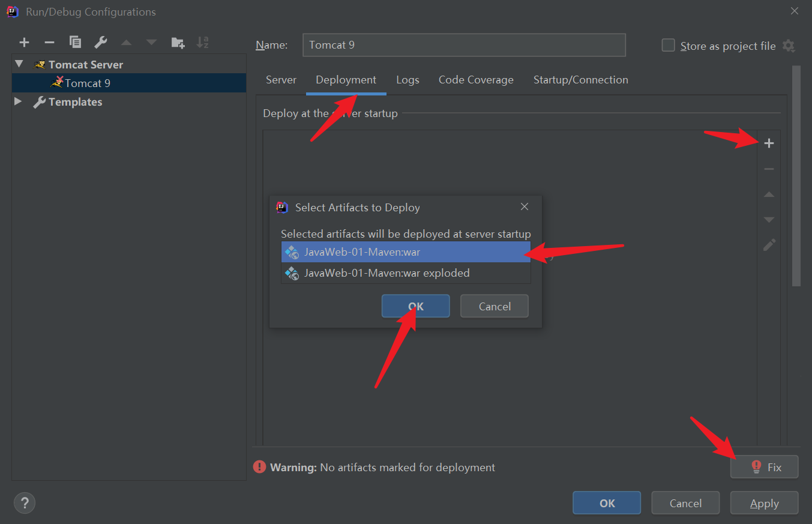Move artifact down arrow in Deployment panel

point(769,220)
